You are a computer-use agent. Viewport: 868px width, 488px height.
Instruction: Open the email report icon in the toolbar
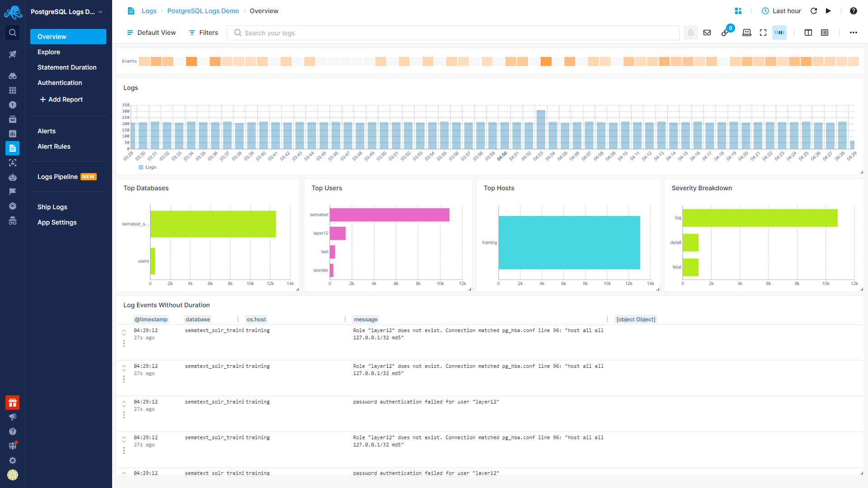707,33
